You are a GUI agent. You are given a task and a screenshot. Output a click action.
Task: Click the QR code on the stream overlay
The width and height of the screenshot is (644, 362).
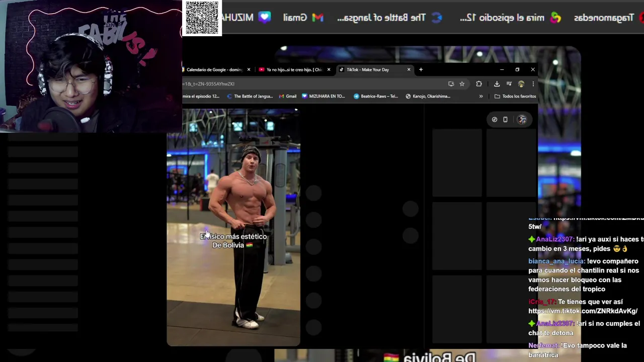202,18
